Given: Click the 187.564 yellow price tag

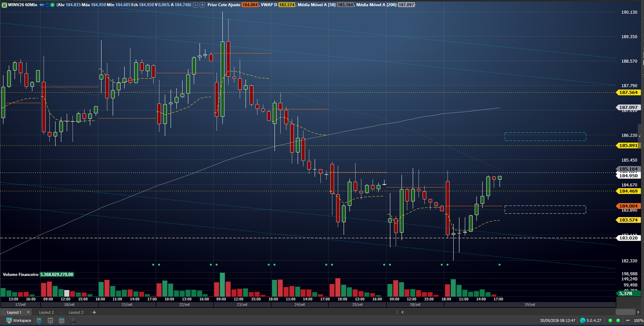Looking at the screenshot, I should click(x=628, y=92).
